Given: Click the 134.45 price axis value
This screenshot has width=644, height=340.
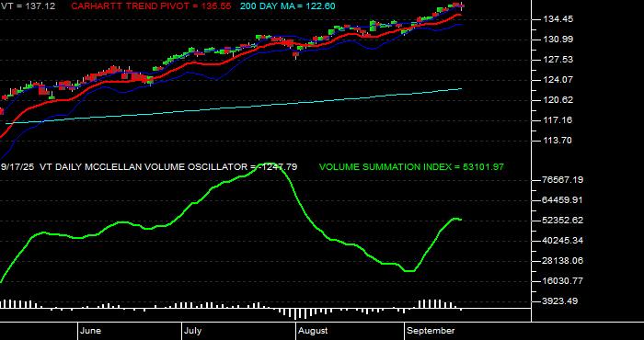Looking at the screenshot, I should [x=558, y=19].
